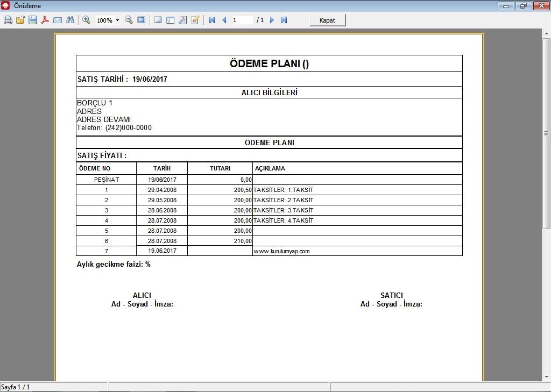Viewport: 551px width, 392px height.
Task: Click the Kapat button
Action: (328, 20)
